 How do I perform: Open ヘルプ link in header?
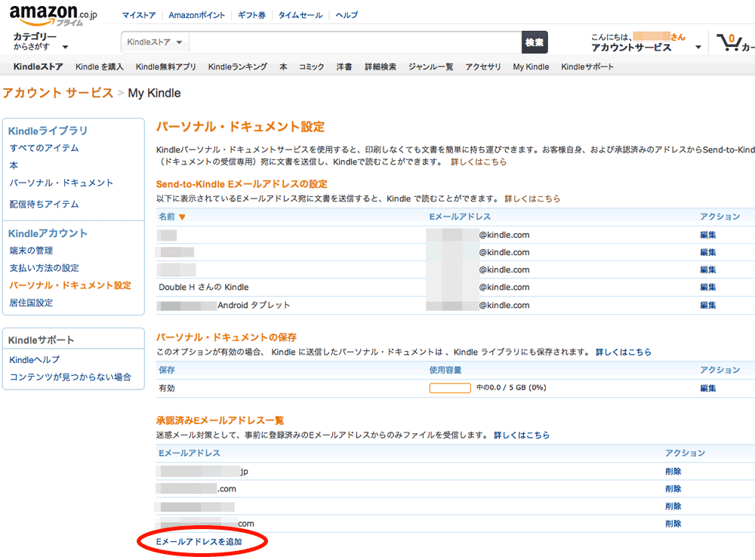(x=347, y=15)
